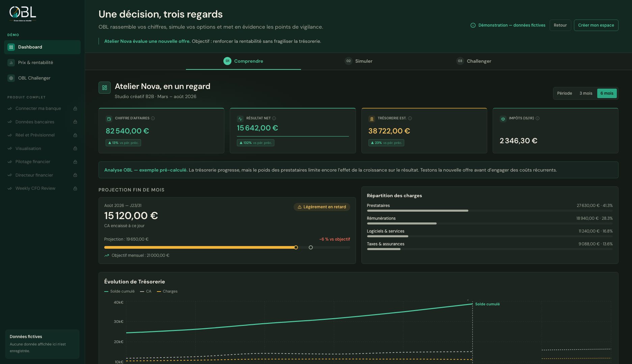This screenshot has width=632, height=364.
Task: Click the Prix & rentabilité chart icon
Action: tap(11, 63)
